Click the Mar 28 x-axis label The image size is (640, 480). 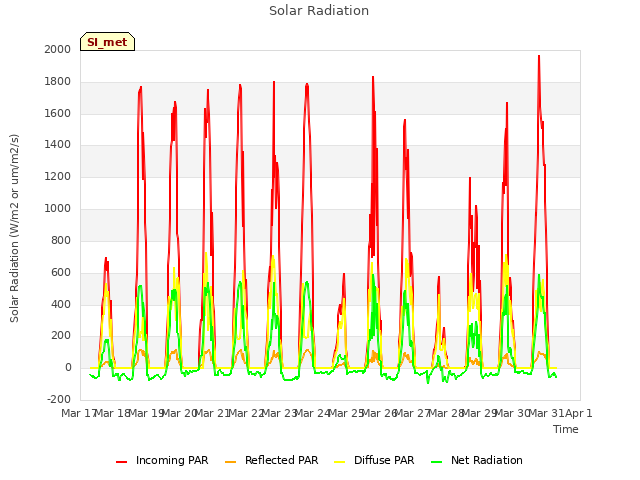point(445,413)
